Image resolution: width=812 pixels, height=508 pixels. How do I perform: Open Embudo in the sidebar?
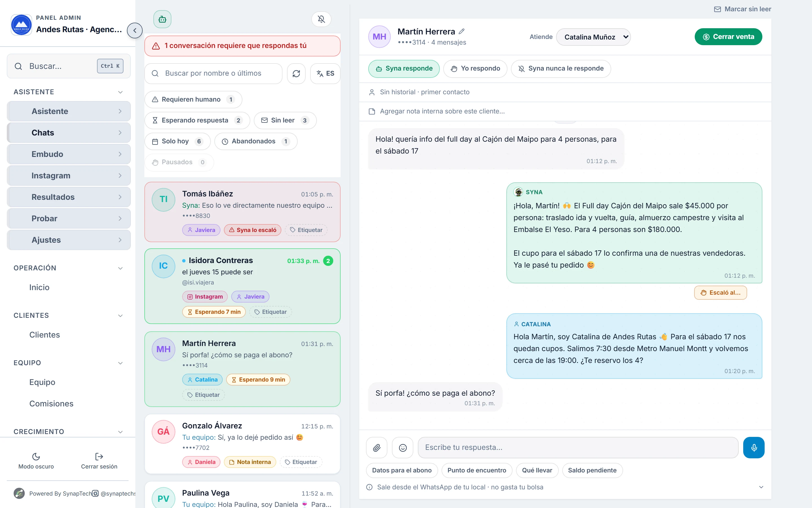click(x=69, y=154)
